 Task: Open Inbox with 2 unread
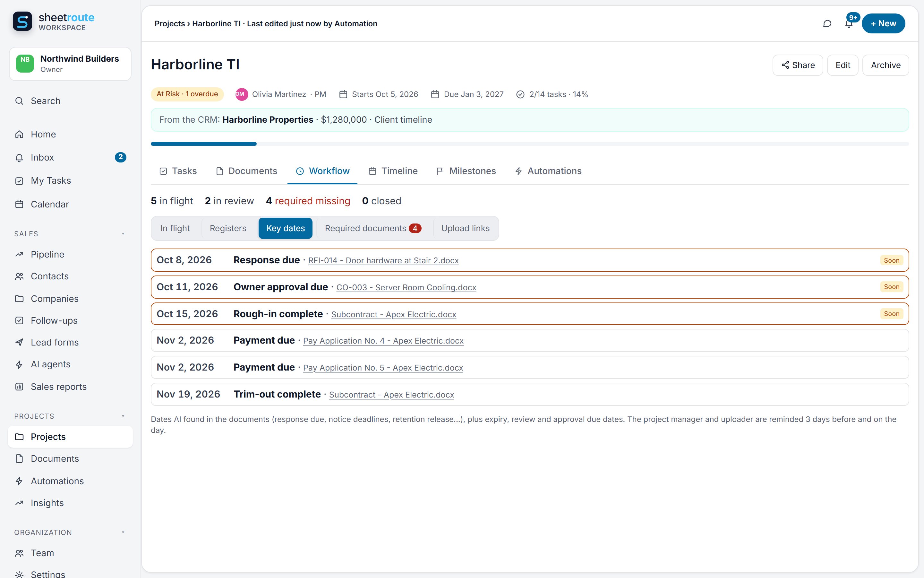coord(70,157)
